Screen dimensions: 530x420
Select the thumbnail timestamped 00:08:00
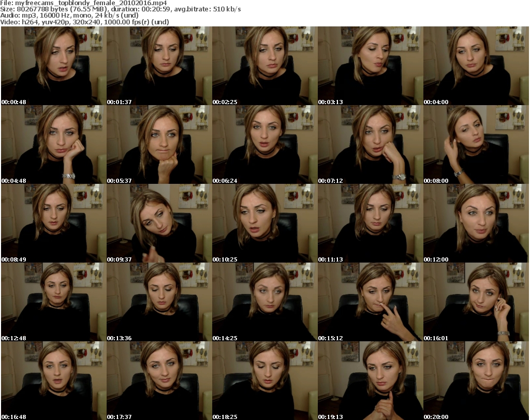pos(476,144)
